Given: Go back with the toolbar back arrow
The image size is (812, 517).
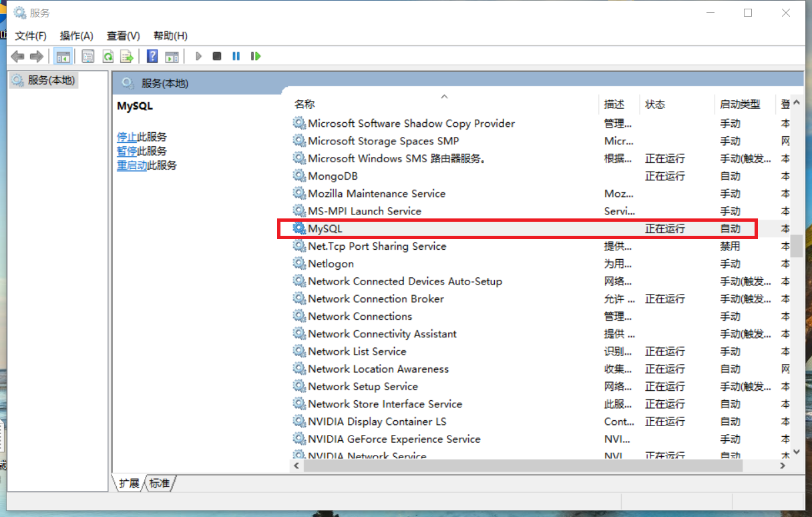Looking at the screenshot, I should coord(17,56).
